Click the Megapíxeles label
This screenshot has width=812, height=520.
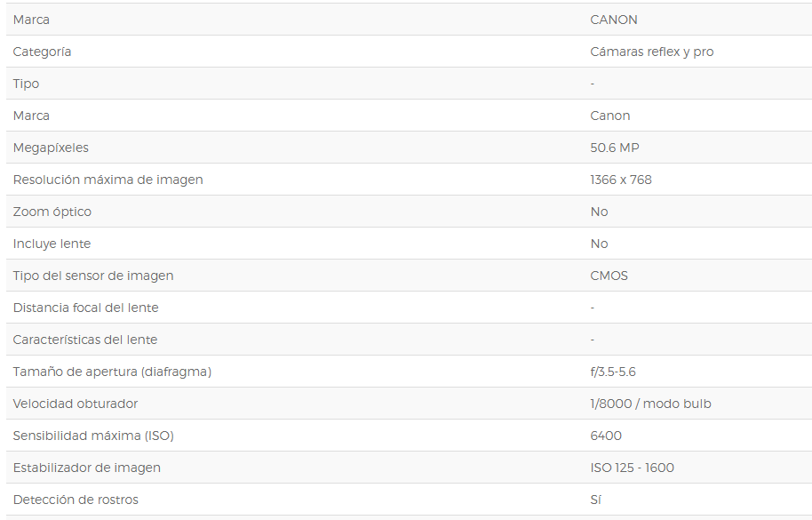[x=51, y=148]
